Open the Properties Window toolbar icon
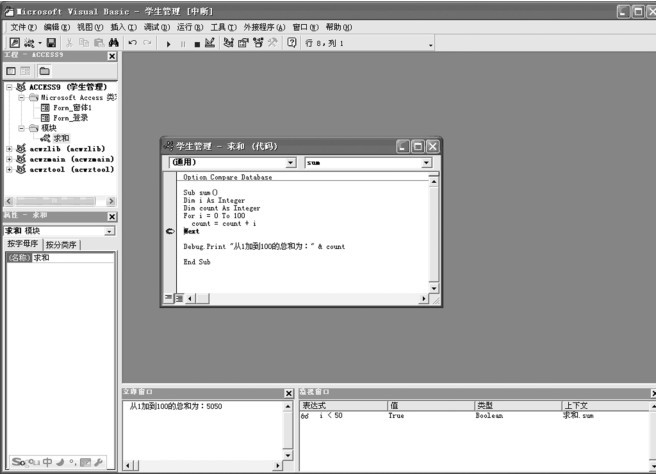Image resolution: width=657 pixels, height=474 pixels. [243, 43]
